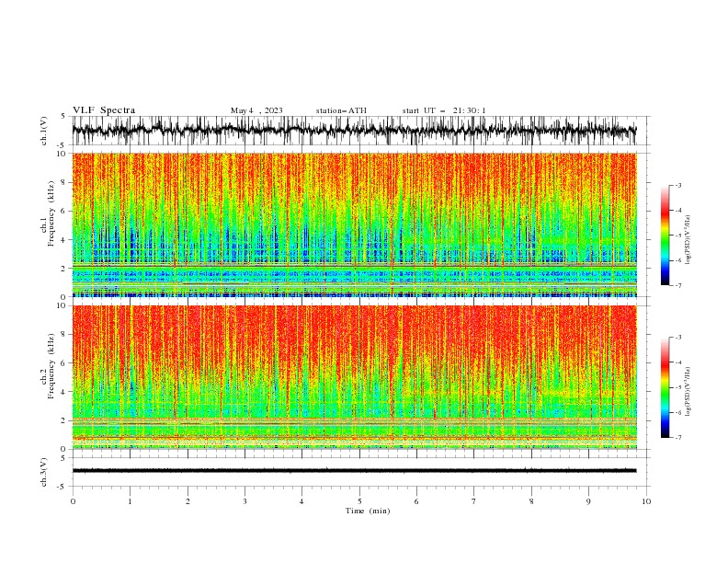Click time axis tick label "4"
The width and height of the screenshot is (728, 563).
pos(302,501)
